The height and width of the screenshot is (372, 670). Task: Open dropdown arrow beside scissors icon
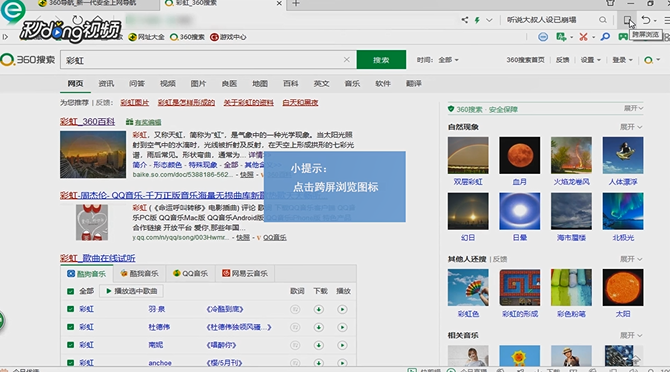[593, 38]
